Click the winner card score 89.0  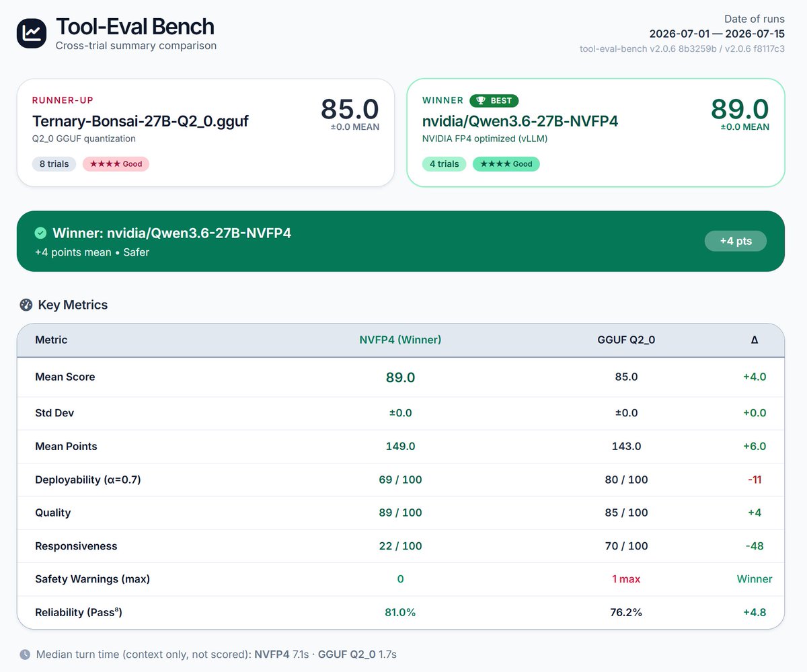point(740,109)
